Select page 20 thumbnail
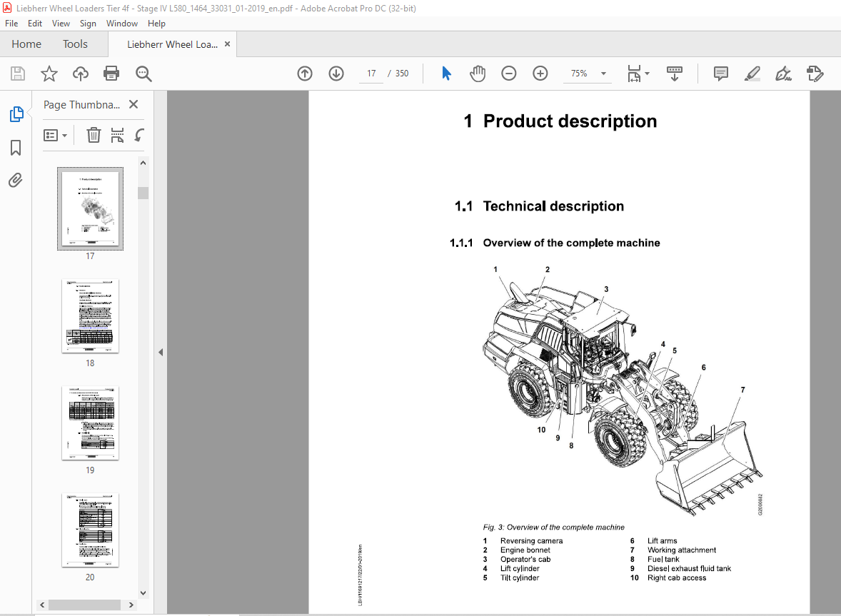This screenshot has height=616, width=841. (x=90, y=530)
